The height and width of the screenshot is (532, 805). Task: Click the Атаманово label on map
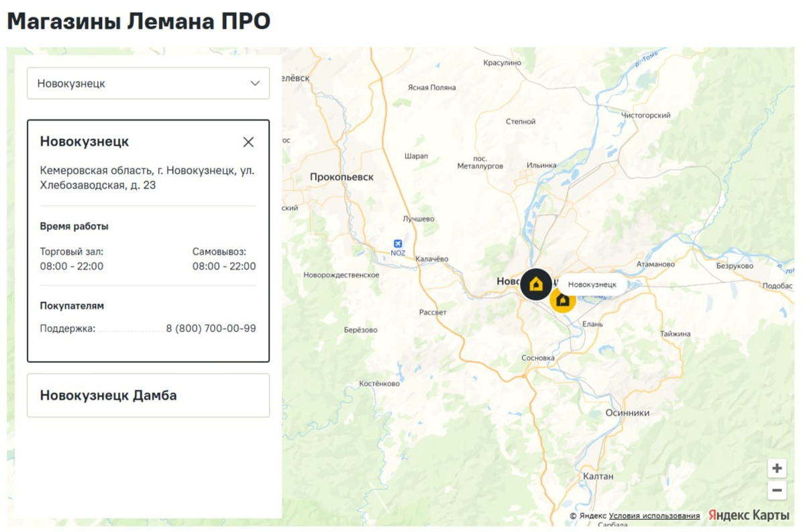(x=655, y=264)
